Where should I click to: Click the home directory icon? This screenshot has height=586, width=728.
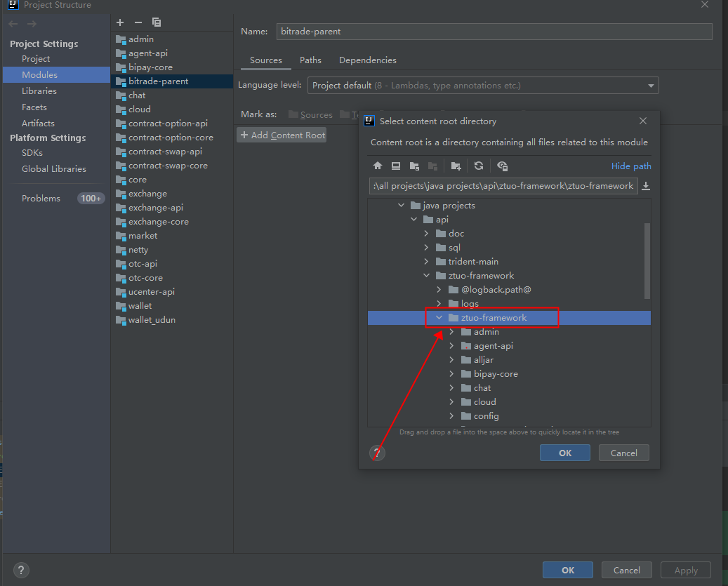pyautogui.click(x=378, y=166)
